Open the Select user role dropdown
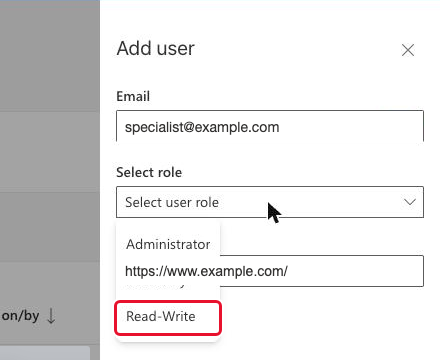Viewport: 440px width, 360px height. coord(270,202)
